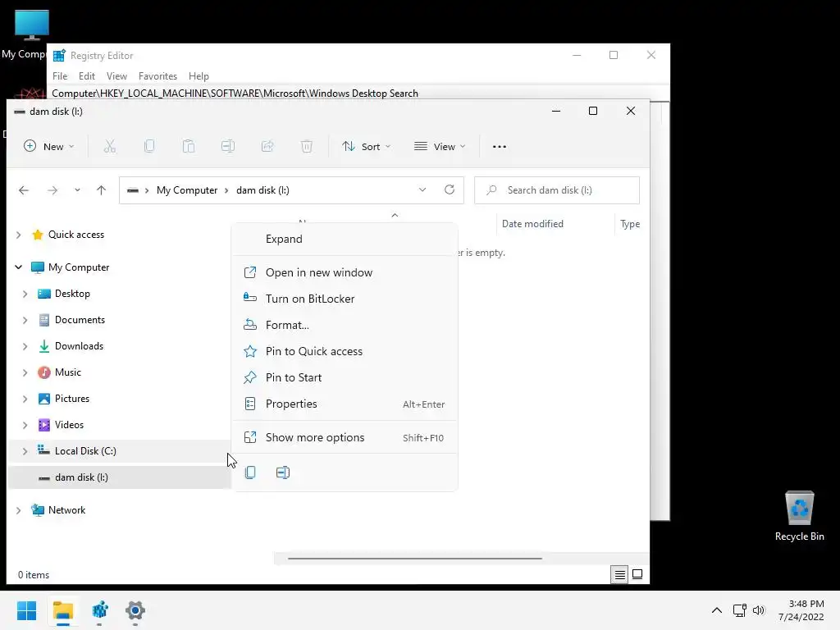Viewport: 840px width, 630px height.
Task: Click the Copy icon in Explorer toolbar
Action: (149, 146)
